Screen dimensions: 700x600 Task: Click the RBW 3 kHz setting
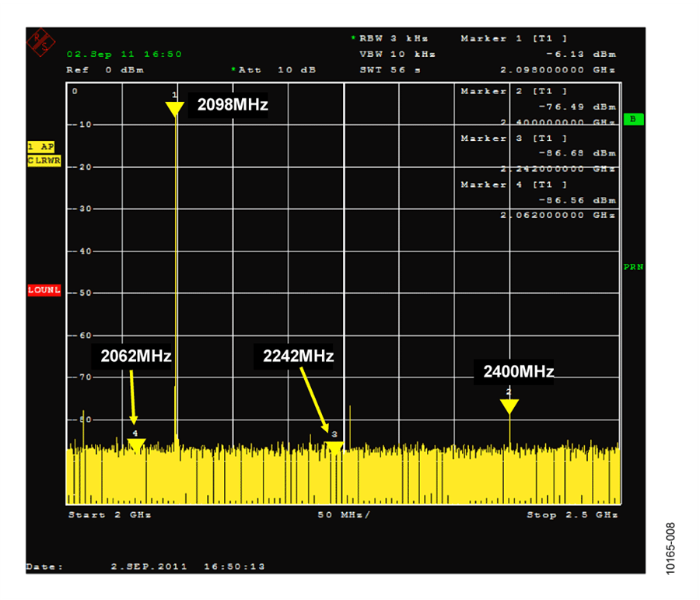click(393, 38)
